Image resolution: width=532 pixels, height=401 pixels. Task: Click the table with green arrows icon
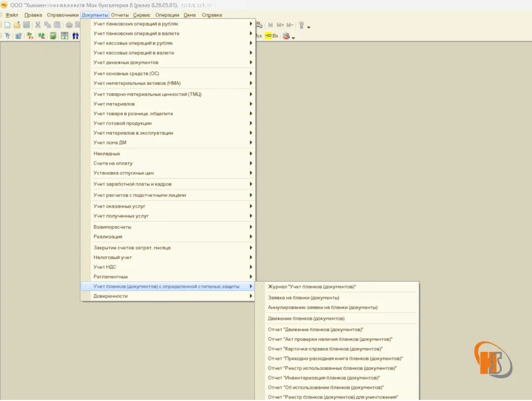[65, 35]
